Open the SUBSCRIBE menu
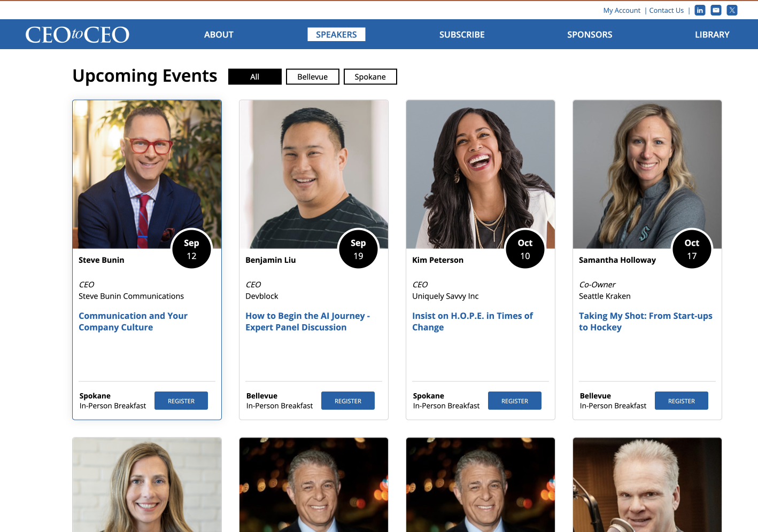This screenshot has height=532, width=758. click(462, 35)
